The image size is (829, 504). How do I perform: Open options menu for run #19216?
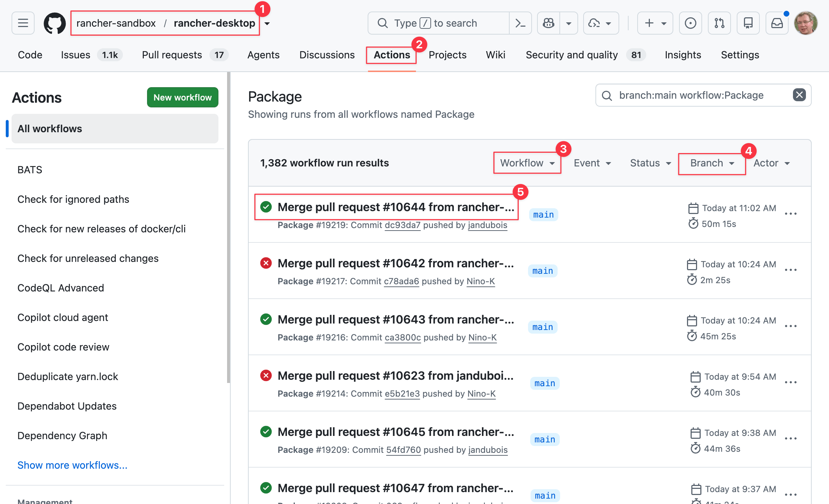(790, 326)
